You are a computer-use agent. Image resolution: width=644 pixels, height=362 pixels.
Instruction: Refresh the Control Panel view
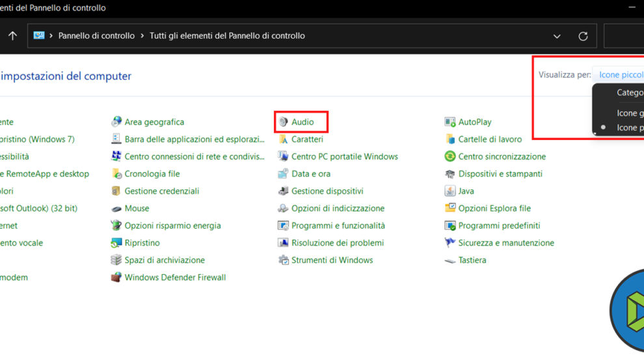pyautogui.click(x=583, y=36)
